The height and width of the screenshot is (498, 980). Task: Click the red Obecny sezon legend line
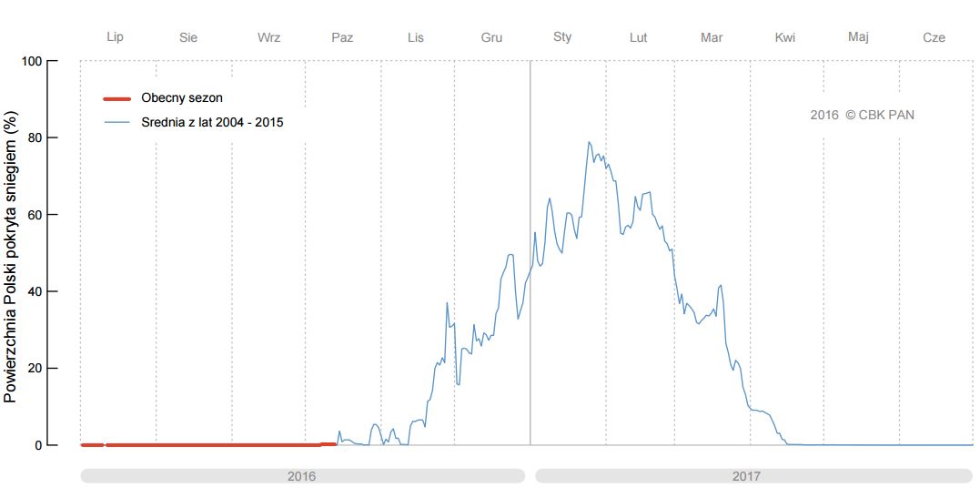pos(116,98)
